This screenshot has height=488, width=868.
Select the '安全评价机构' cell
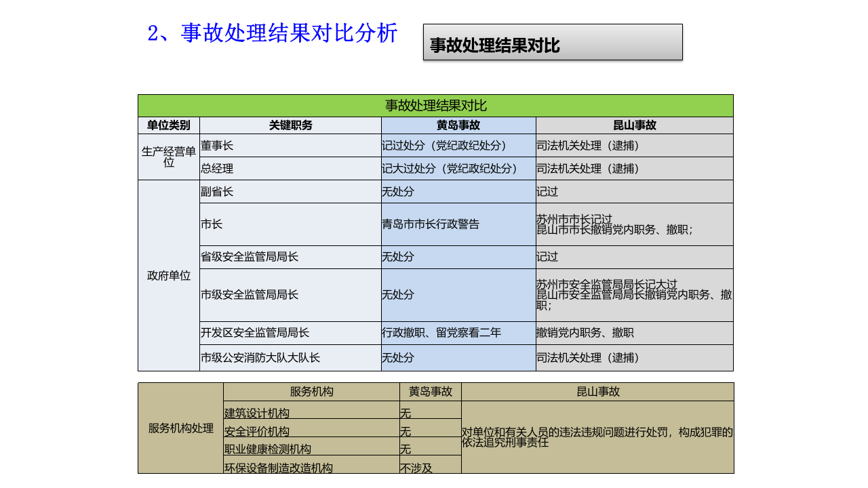click(312, 428)
